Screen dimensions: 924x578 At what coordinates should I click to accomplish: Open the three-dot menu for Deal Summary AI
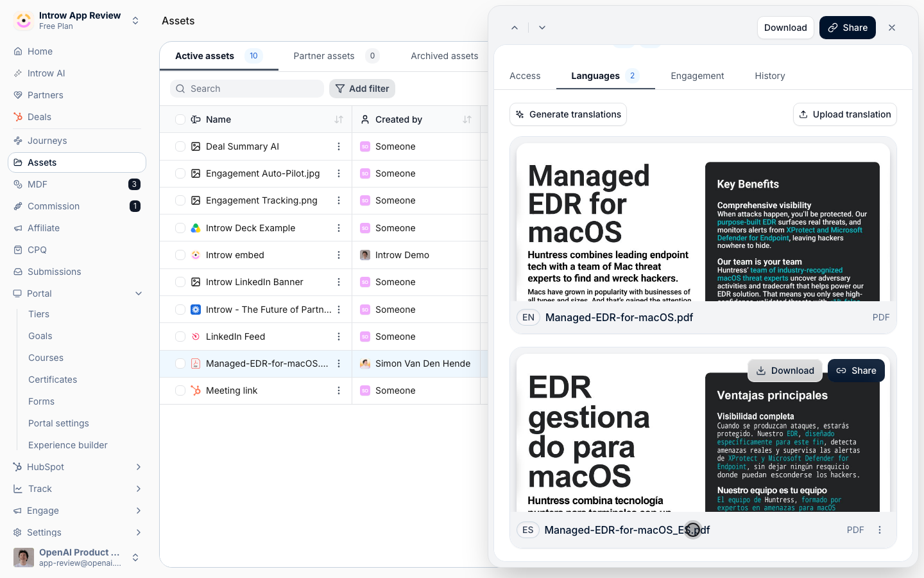point(339,146)
